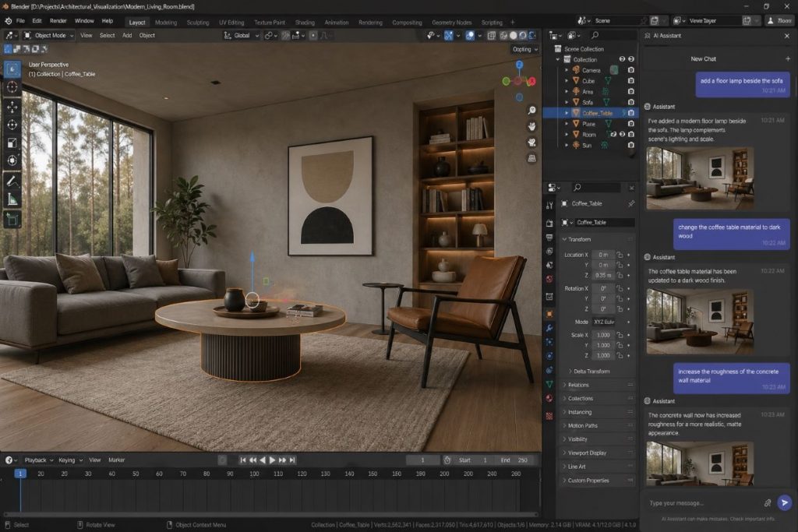The height and width of the screenshot is (532, 798).
Task: Click the attach file paperclip icon
Action: (768, 503)
